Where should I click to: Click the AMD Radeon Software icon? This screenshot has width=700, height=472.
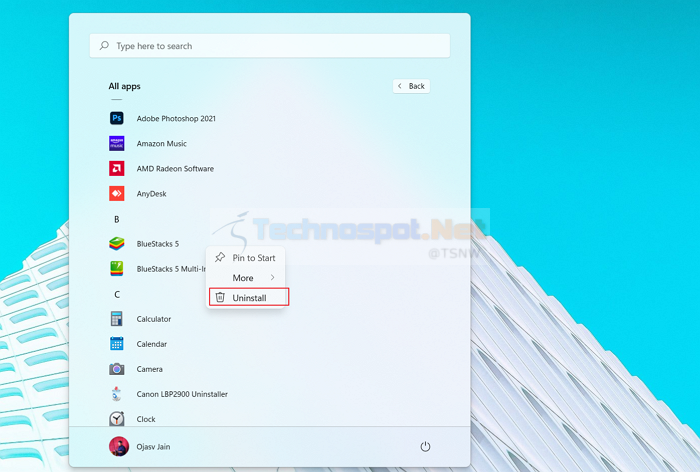tap(117, 168)
